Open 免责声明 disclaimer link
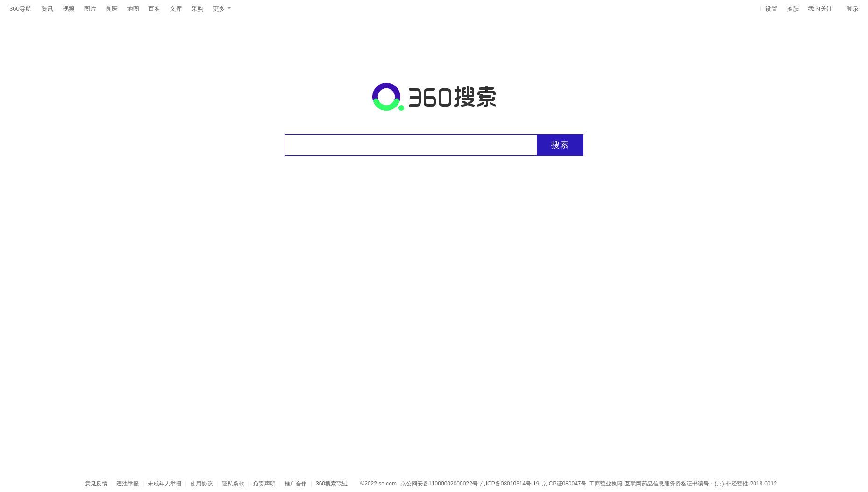868x492 pixels. 264,484
